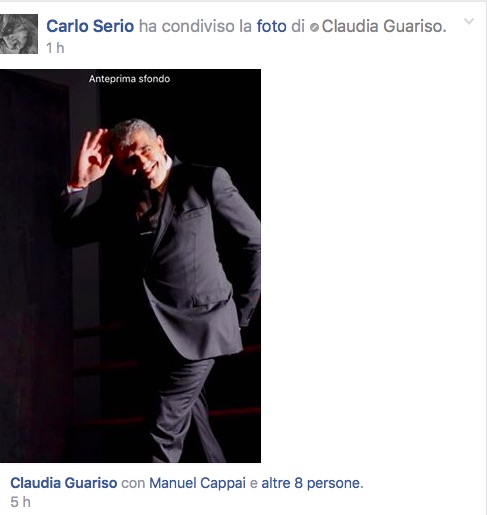Open Carlo Serio's profile name link
This screenshot has width=487, height=515.
[90, 26]
